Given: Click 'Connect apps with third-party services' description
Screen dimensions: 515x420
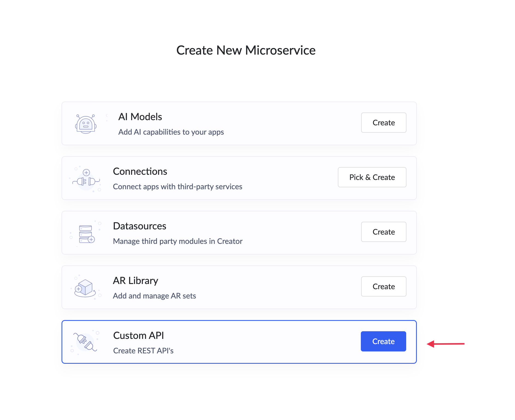Looking at the screenshot, I should pyautogui.click(x=177, y=187).
